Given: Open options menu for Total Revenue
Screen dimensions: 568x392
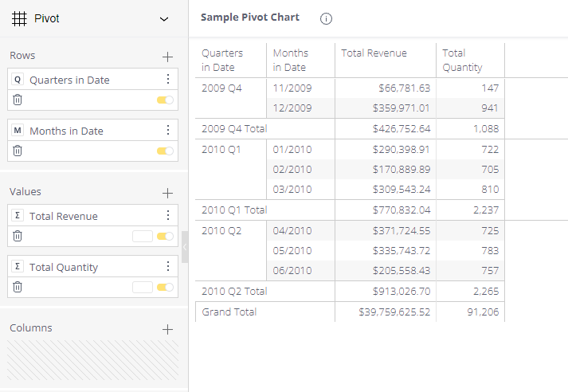Looking at the screenshot, I should (167, 216).
